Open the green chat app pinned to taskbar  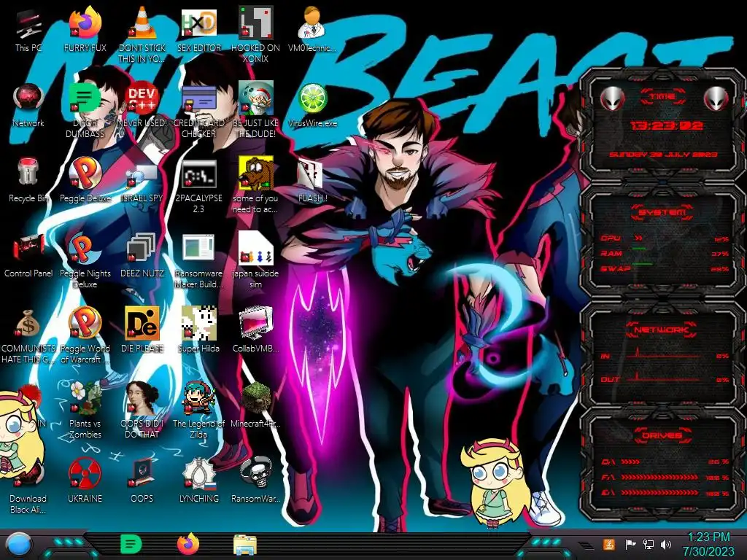[x=131, y=545]
